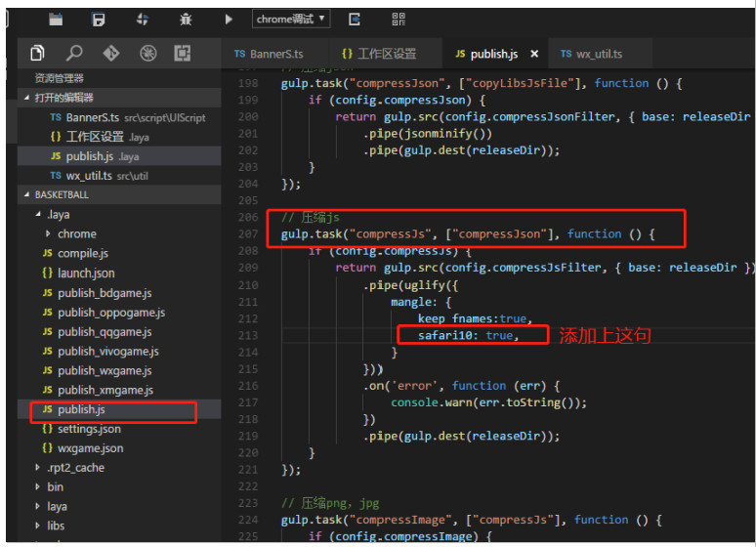Click line number 198 in gutter
The image size is (756, 547).
pyautogui.click(x=248, y=83)
